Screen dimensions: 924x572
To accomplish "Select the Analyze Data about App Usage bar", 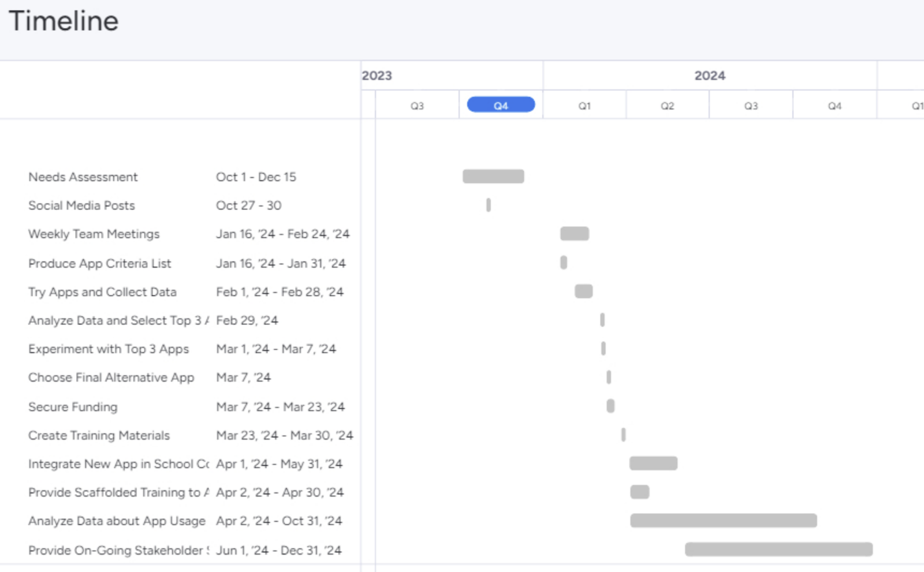I will pos(723,521).
